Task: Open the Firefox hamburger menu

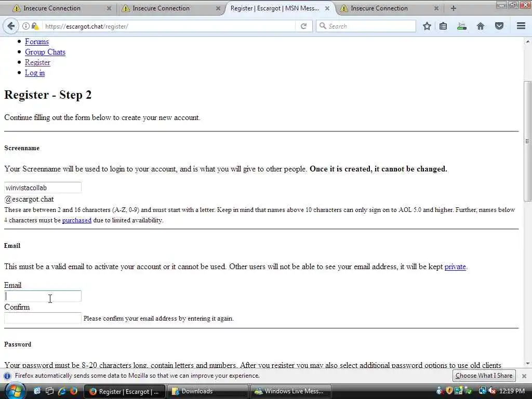Action: pyautogui.click(x=521, y=26)
